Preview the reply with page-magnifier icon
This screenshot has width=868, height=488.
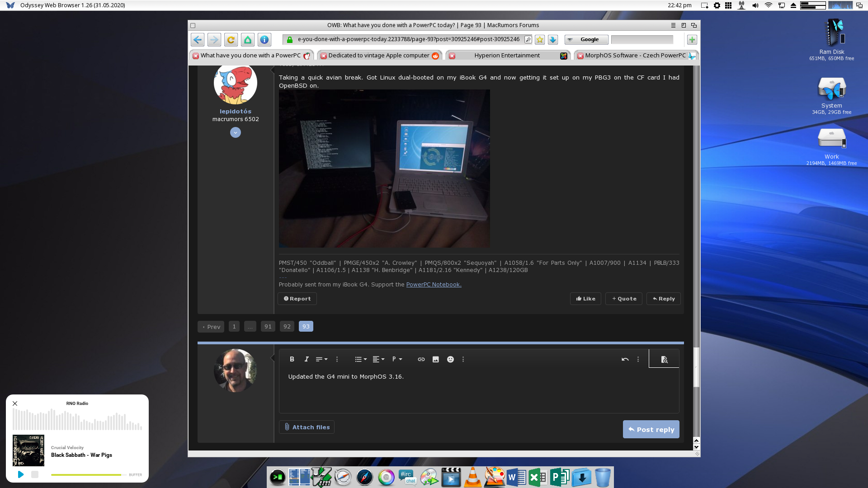coord(664,359)
